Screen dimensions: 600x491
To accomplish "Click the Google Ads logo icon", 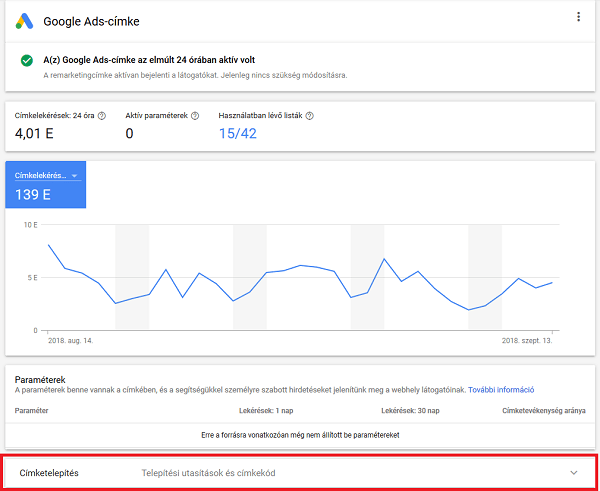I will [x=24, y=21].
